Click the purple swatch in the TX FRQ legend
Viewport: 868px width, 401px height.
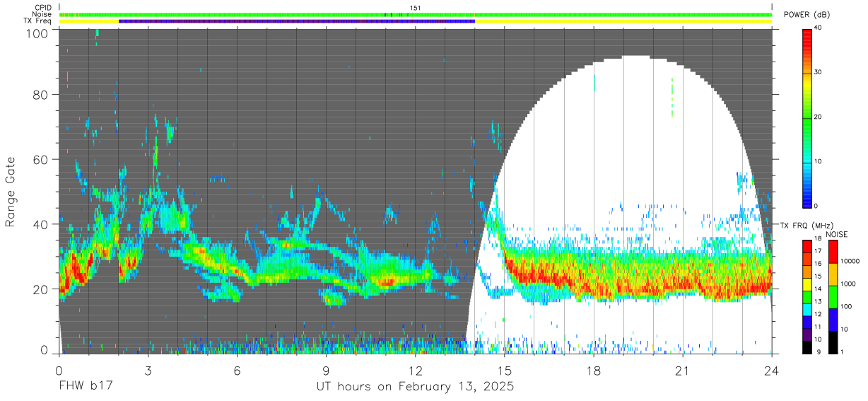point(807,335)
